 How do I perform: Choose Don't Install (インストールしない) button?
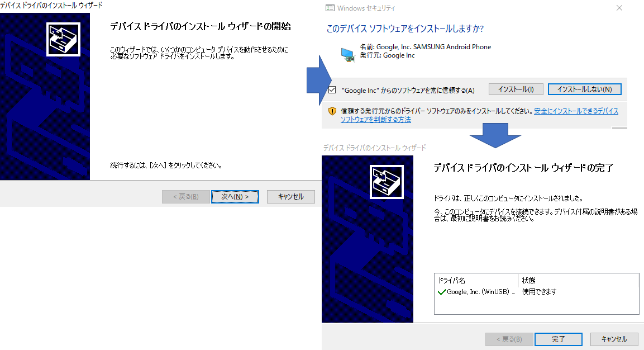point(584,89)
